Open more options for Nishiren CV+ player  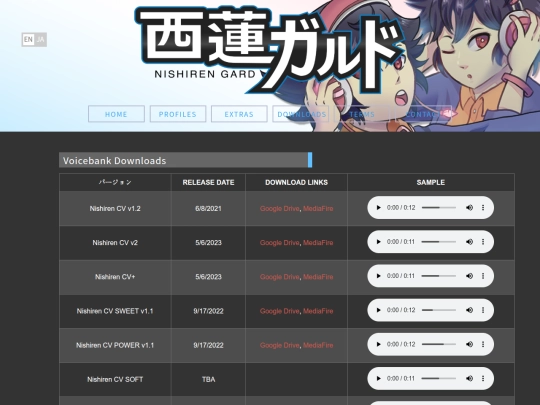(483, 276)
